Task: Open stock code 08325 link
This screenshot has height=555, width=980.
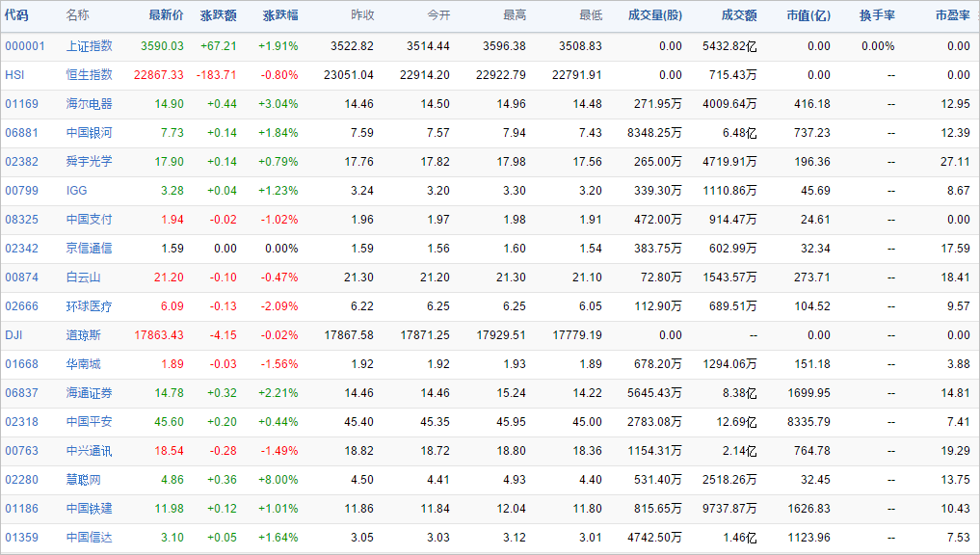Action: point(22,220)
